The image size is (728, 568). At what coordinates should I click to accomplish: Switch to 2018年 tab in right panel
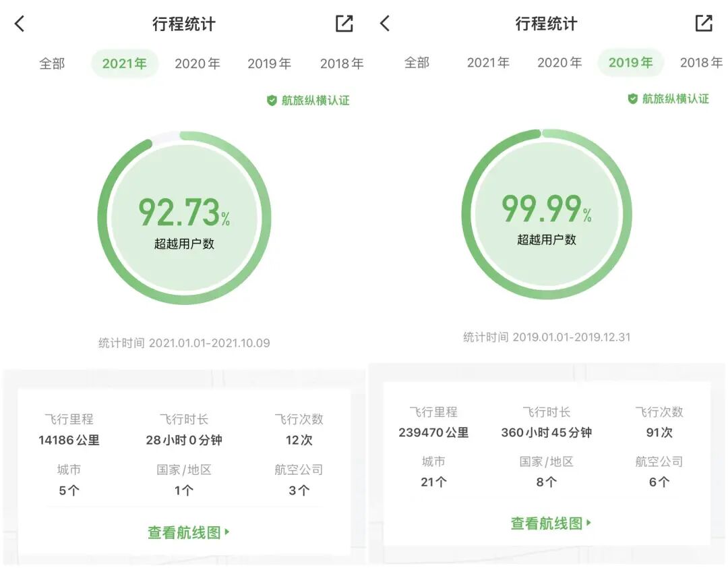point(702,62)
